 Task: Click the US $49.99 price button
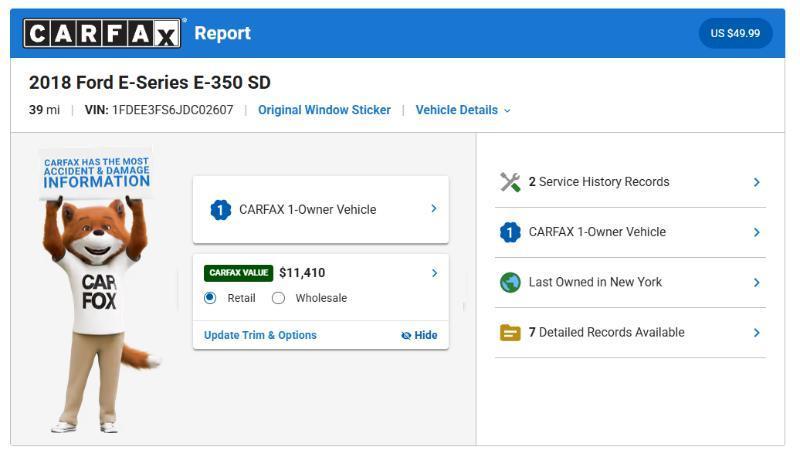(x=735, y=33)
